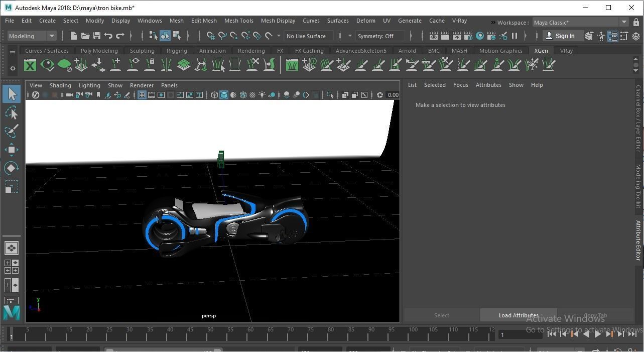Viewport: 644px width, 352px height.
Task: Click the viewport camera select icon
Action: (70, 95)
